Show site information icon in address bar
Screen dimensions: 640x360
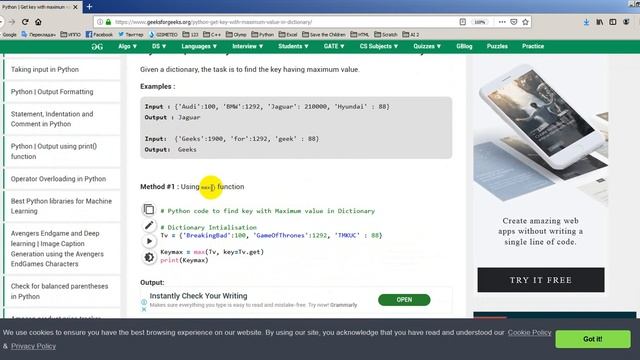pos(100,22)
